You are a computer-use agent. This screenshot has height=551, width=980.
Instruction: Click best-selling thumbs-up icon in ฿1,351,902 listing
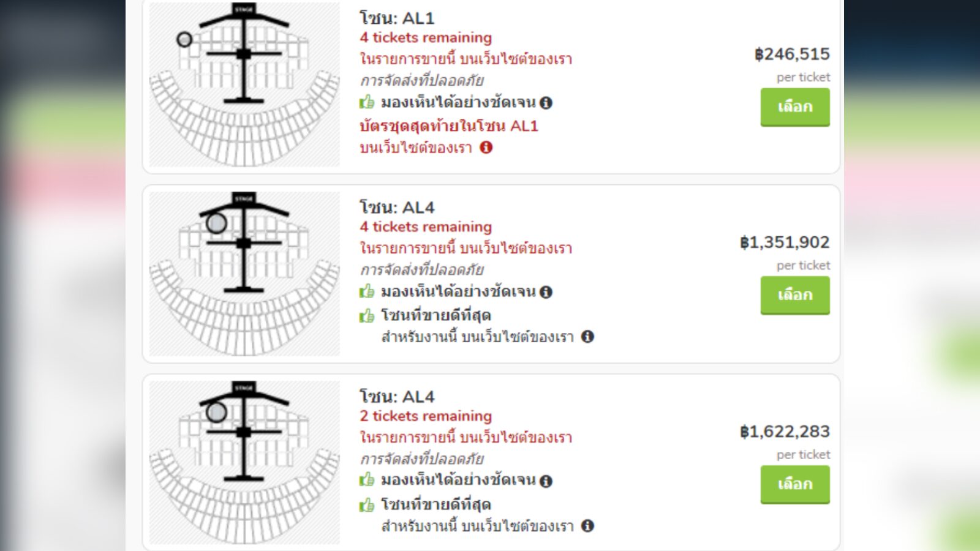point(367,316)
